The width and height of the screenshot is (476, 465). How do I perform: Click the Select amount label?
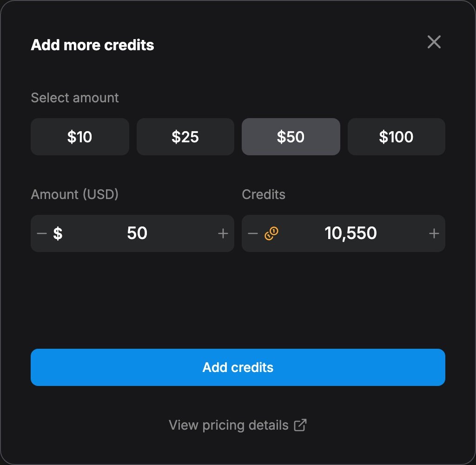pos(75,98)
